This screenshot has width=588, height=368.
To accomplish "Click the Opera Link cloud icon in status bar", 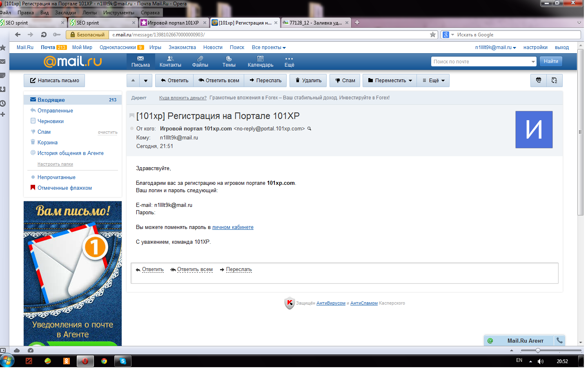I will point(17,350).
